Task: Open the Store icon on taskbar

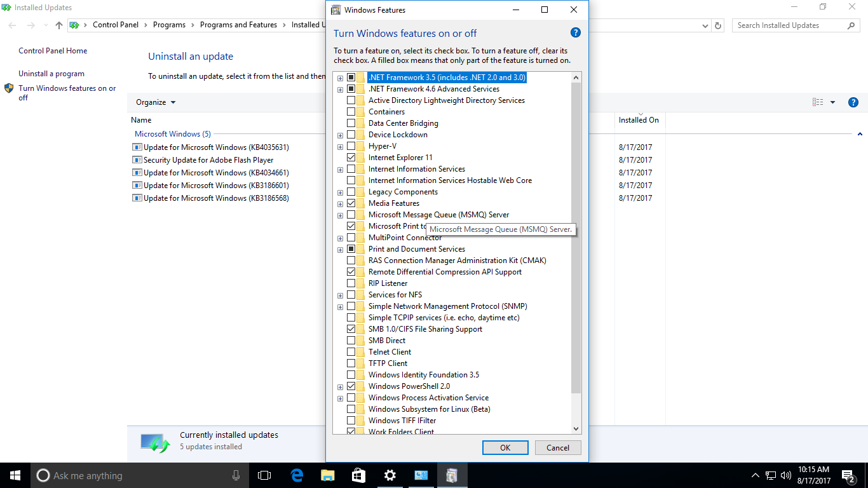Action: click(359, 475)
